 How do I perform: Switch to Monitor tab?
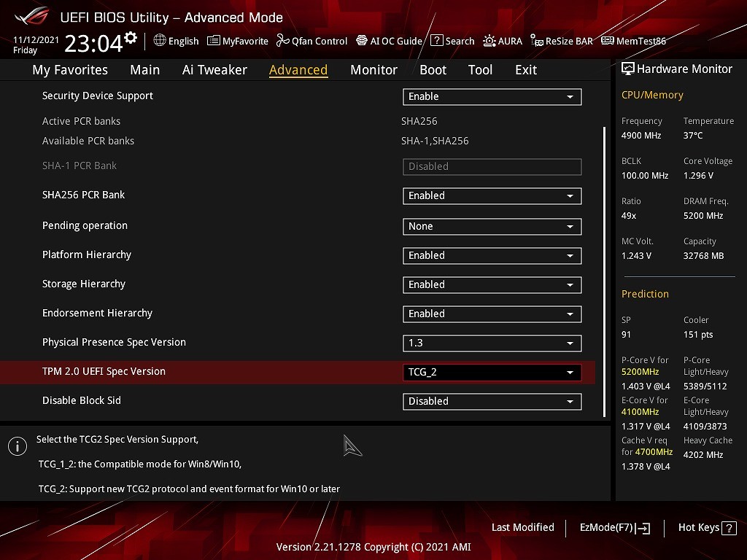click(x=373, y=70)
